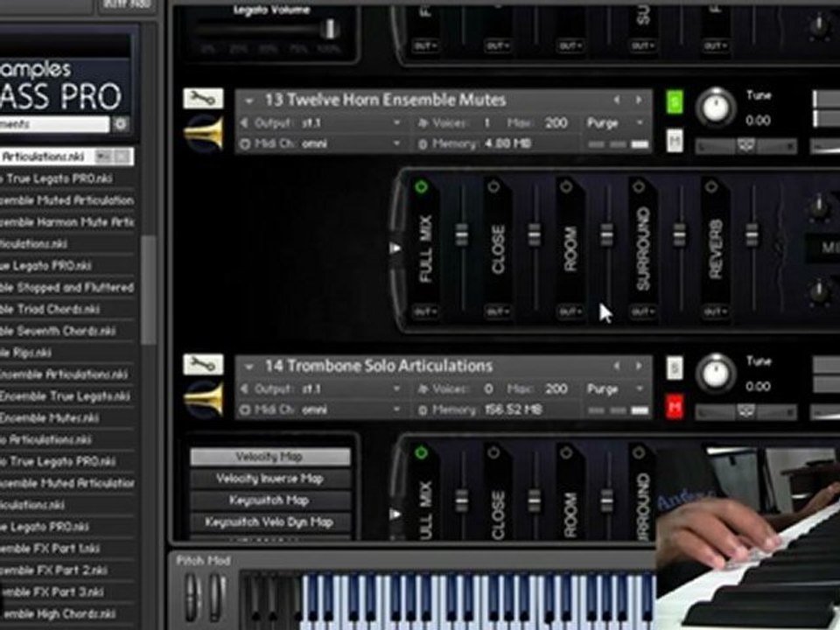Enable REVERB channel on Twelve Horn mixer
Image resolution: width=840 pixels, height=630 pixels.
(x=710, y=186)
